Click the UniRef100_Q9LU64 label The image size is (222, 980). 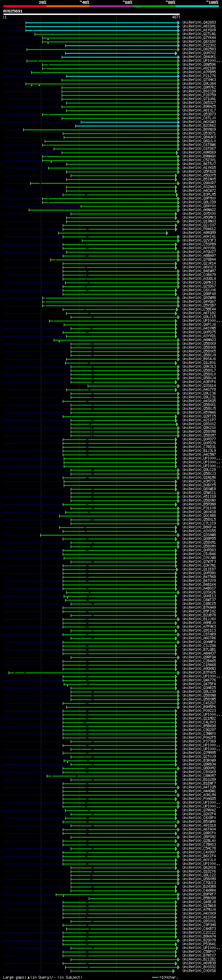click(x=199, y=84)
